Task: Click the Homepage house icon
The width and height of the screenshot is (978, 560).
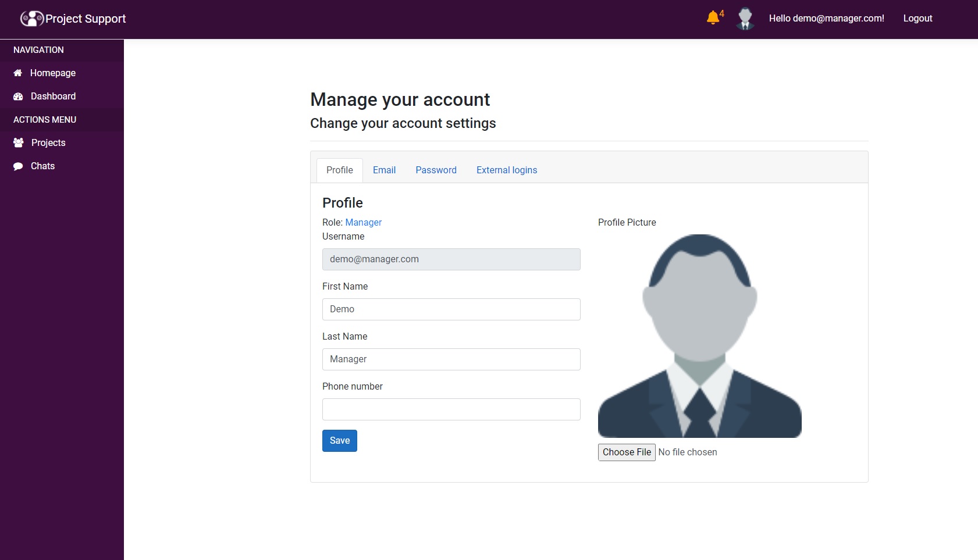Action: [18, 73]
